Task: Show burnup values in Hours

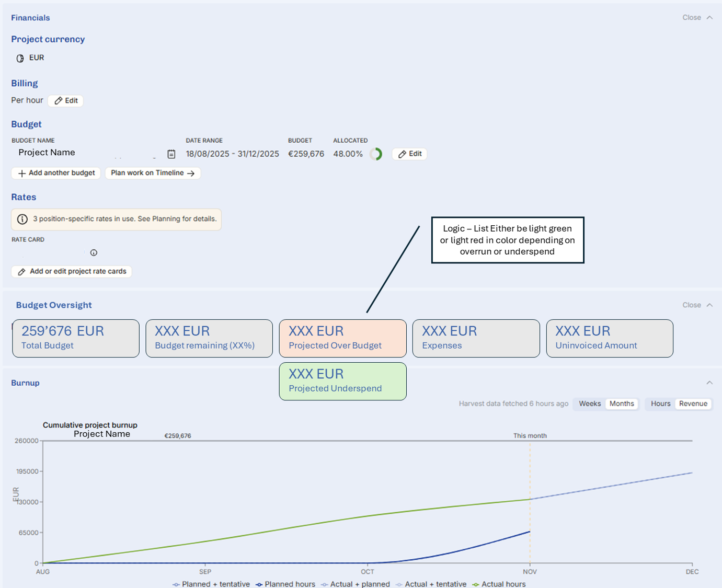Action: point(660,404)
